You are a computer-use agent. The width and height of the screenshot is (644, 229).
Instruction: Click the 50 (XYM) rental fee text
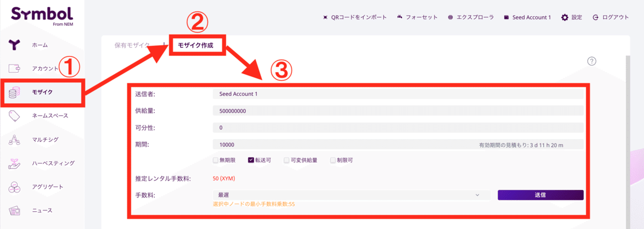click(x=224, y=178)
